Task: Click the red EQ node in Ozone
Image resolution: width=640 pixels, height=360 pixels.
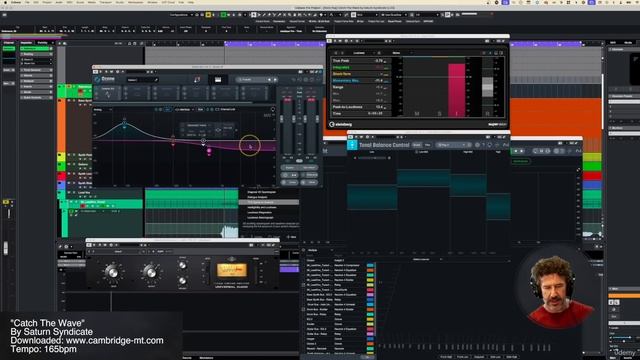Action: coord(173,141)
